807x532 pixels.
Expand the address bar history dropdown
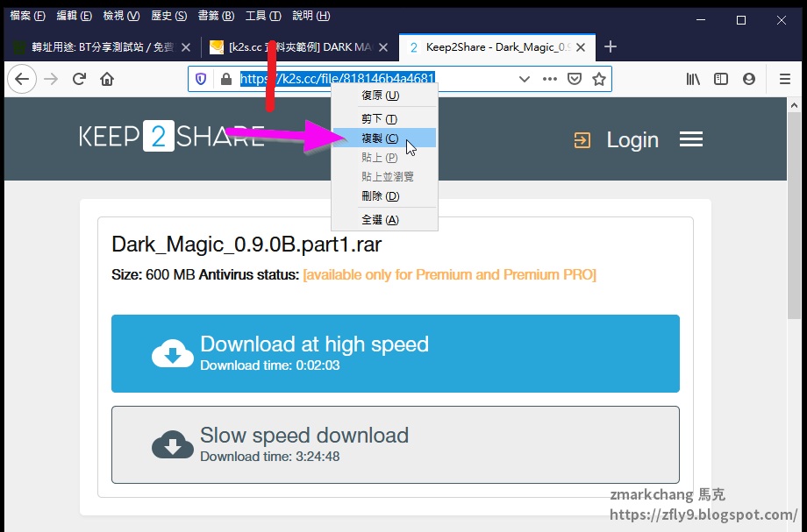(524, 79)
